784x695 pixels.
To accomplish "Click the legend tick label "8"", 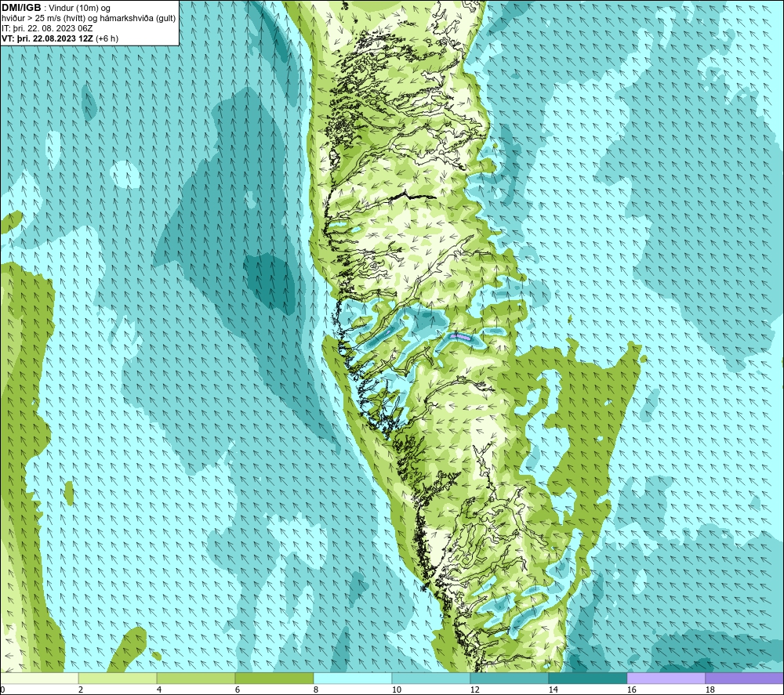I will click(315, 690).
